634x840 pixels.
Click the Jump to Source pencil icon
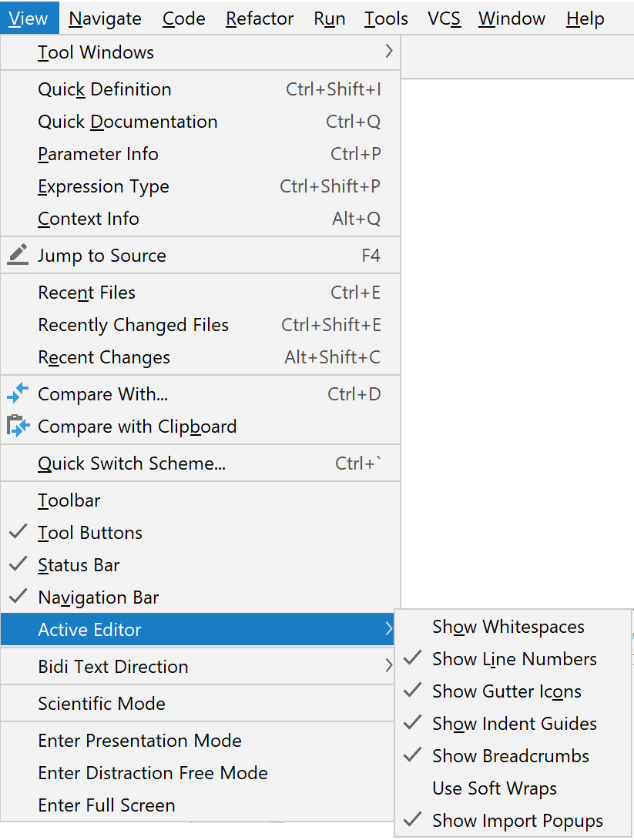[x=18, y=255]
